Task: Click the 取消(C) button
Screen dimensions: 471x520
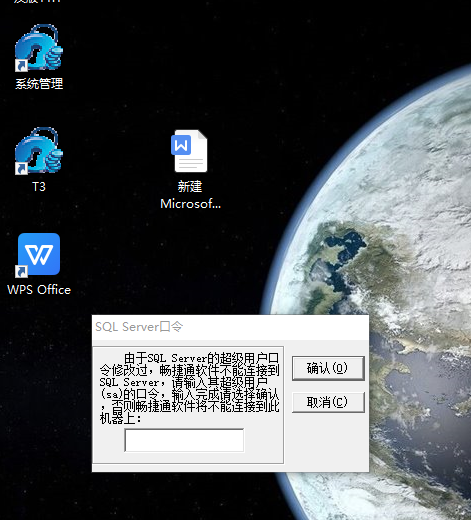Action: [x=328, y=402]
